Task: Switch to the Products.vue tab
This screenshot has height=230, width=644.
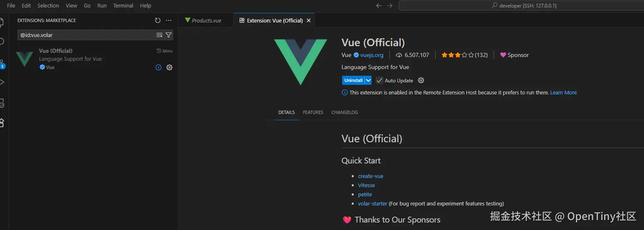Action: (x=206, y=20)
